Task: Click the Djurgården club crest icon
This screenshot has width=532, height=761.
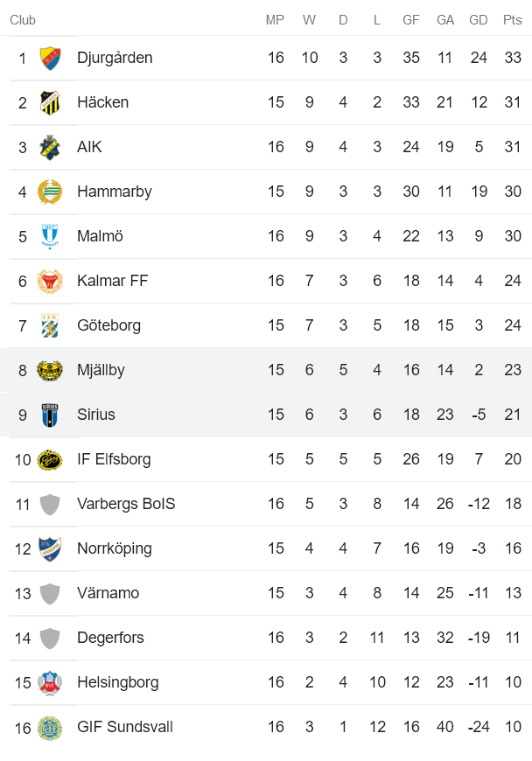Action: (50, 58)
